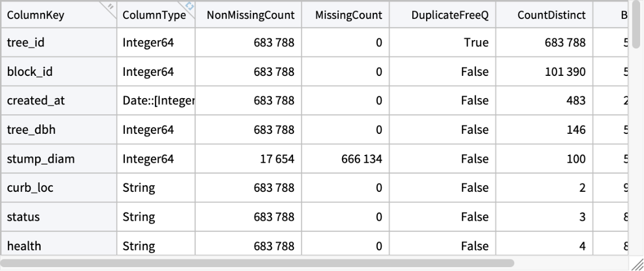Screen dimensions: 644x271
Task: Select the NonMissingCount column header
Action: click(x=250, y=16)
